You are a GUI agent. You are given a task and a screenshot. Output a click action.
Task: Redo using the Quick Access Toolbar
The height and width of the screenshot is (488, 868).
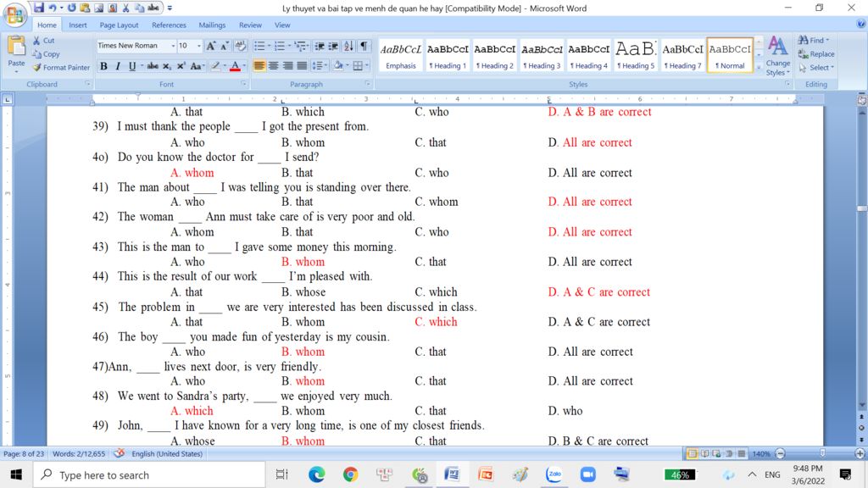pyautogui.click(x=72, y=8)
